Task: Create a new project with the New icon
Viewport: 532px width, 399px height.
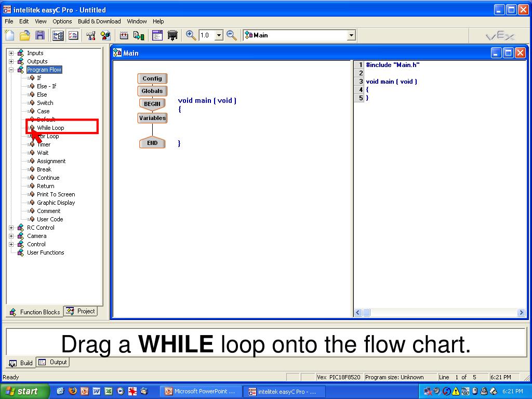Action: pyautogui.click(x=9, y=35)
